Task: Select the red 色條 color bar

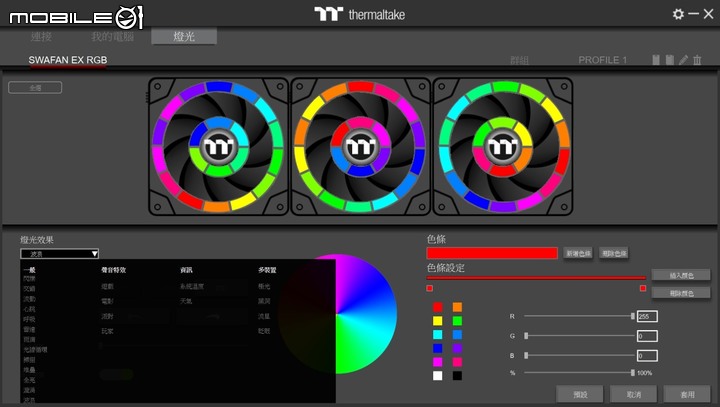Action: tap(492, 253)
